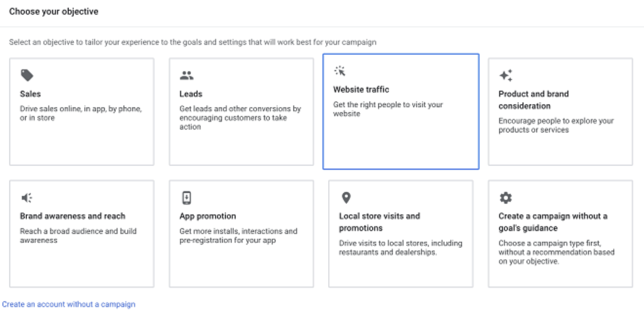
Task: Click the Website traffic cursor click icon
Action: coord(340,71)
